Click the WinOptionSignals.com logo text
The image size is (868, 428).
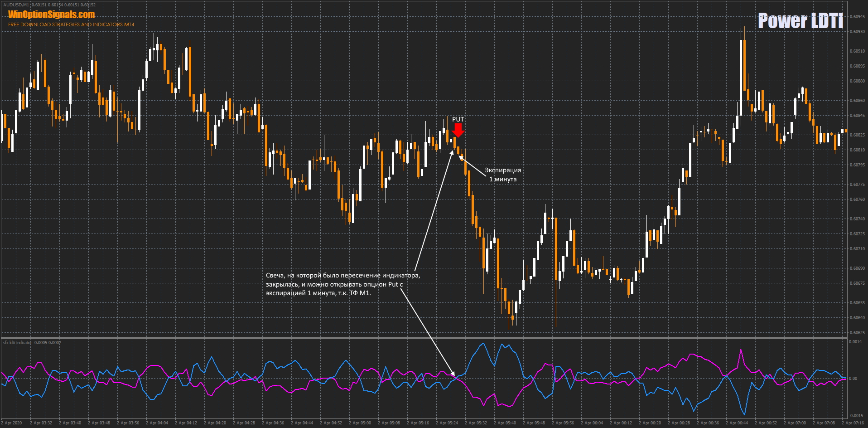pos(51,15)
